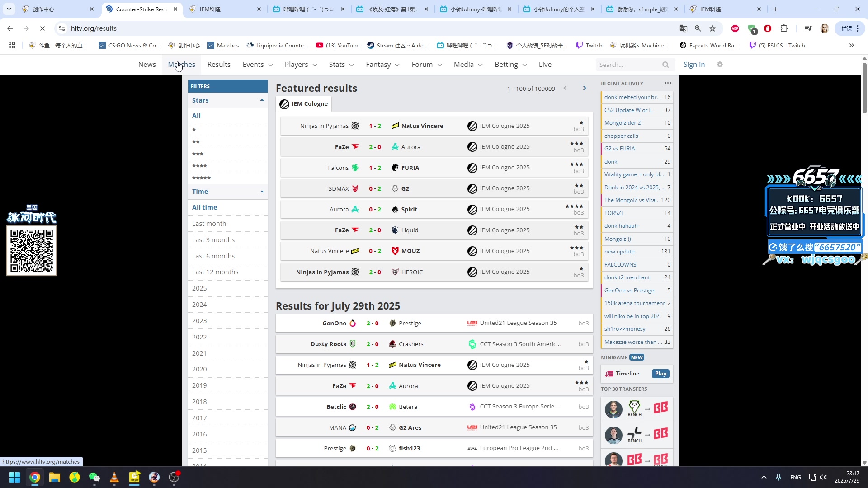Open the FaZe vs Liquid featured result
868x488 pixels.
[434, 230]
